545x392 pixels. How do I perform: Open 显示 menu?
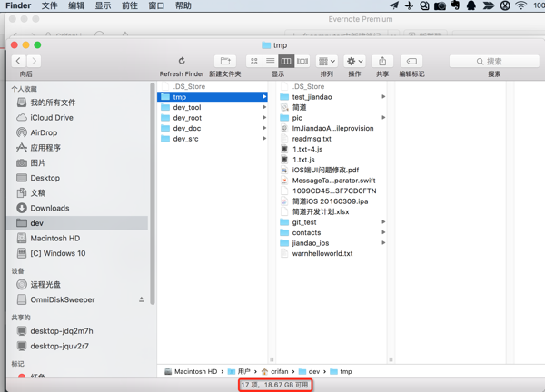[103, 5]
